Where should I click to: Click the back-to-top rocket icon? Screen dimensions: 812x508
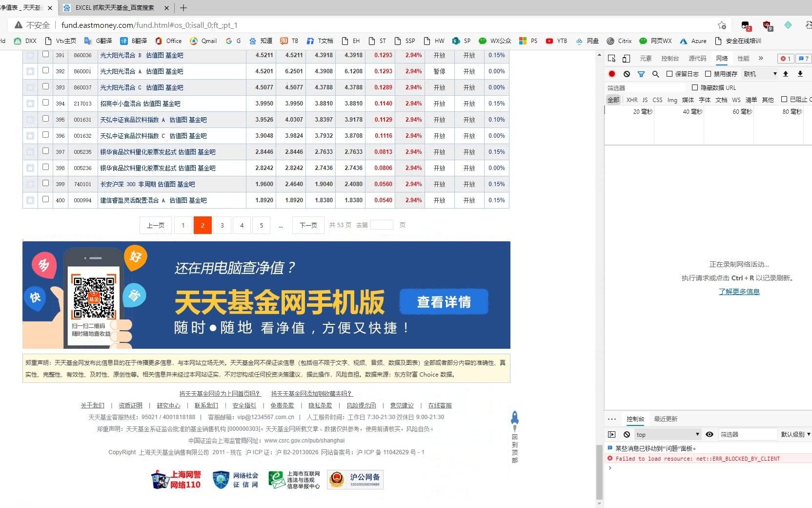514,421
